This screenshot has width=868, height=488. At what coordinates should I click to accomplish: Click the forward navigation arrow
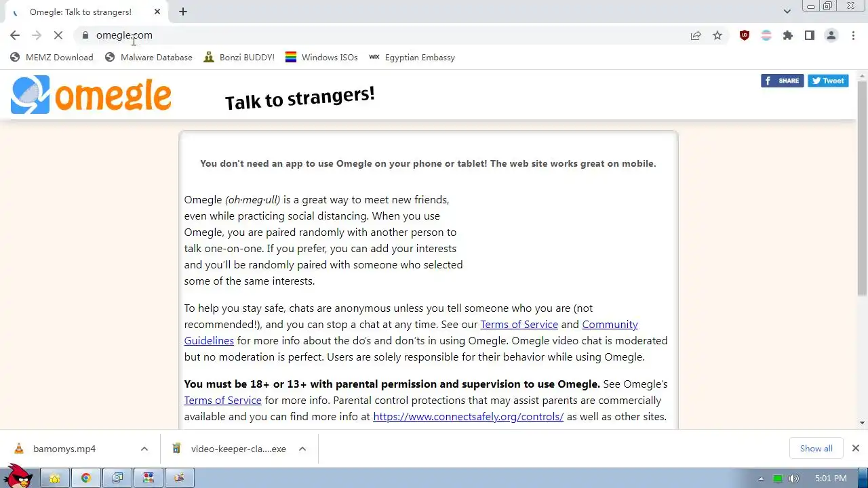coord(37,35)
